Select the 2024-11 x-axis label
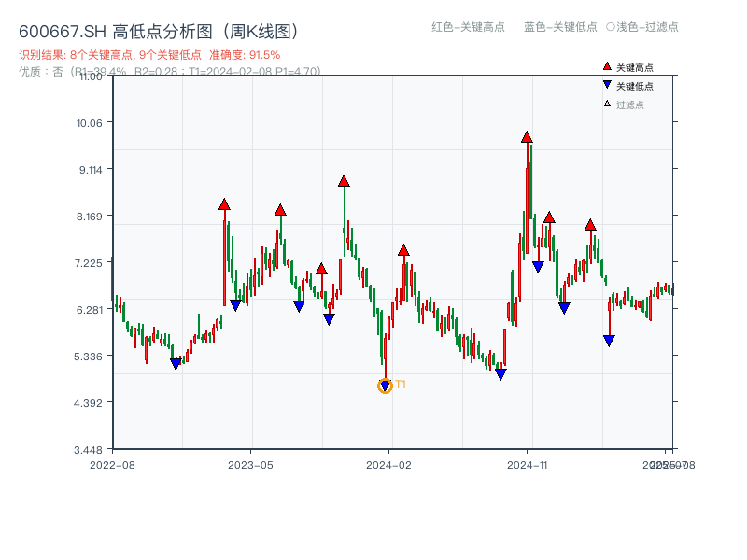 click(x=527, y=463)
